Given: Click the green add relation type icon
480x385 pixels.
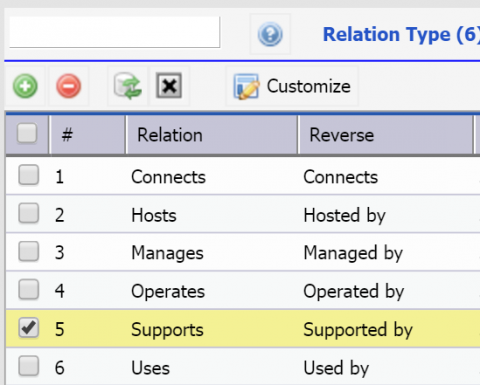Looking at the screenshot, I should pos(25,86).
